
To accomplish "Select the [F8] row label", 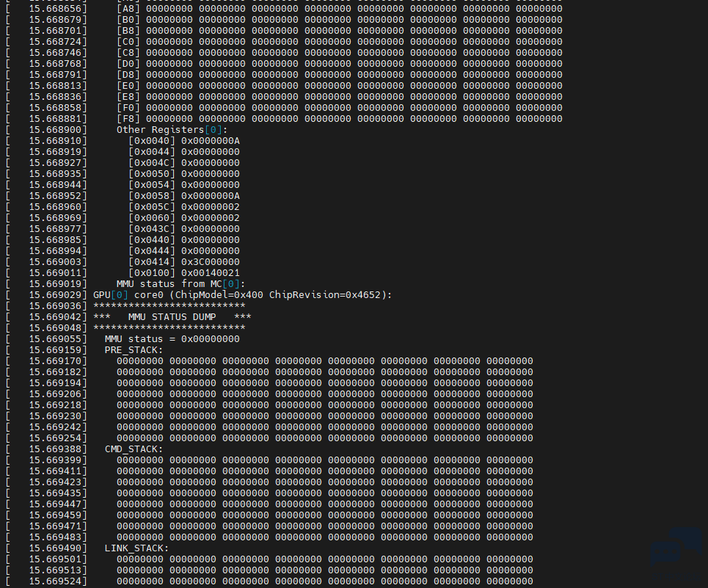I will (x=128, y=119).
